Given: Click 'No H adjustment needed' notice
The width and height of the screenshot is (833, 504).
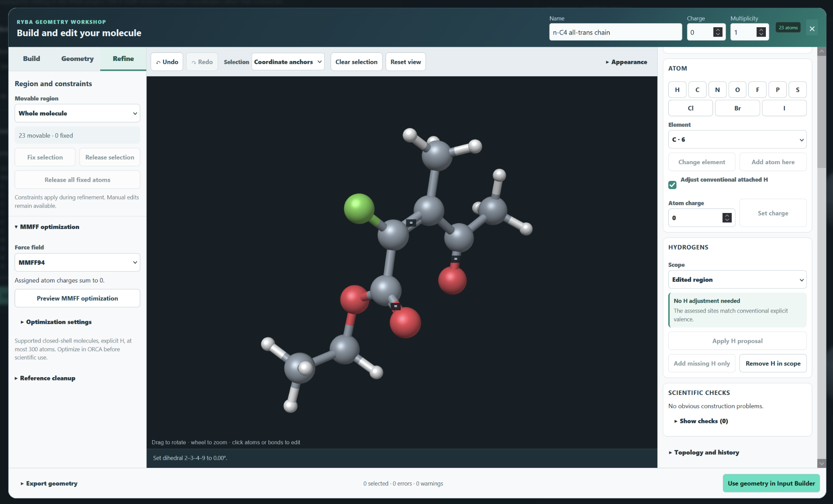Looking at the screenshot, I should click(737, 310).
